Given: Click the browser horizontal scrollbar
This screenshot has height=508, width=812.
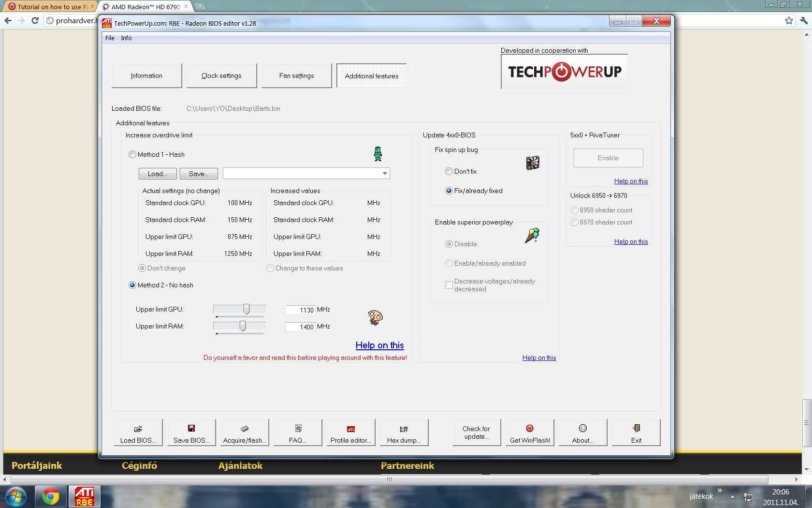Looking at the screenshot, I should click(x=390, y=479).
